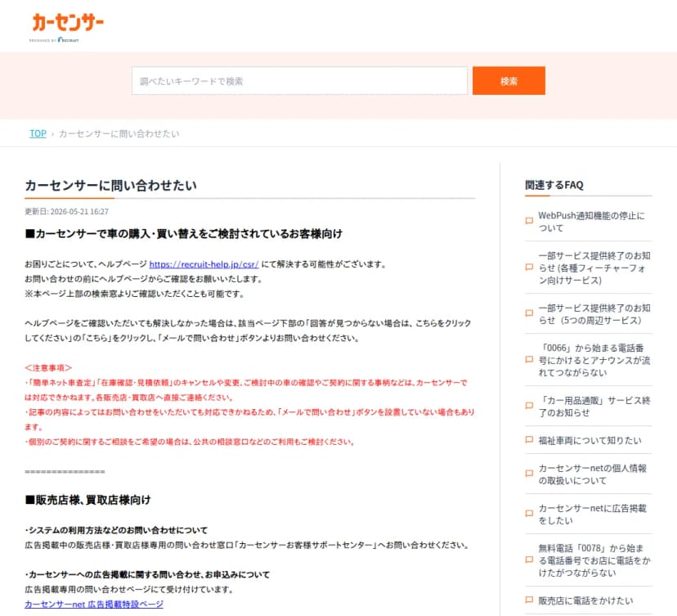The image size is (677, 616).
Task: Open FAQ about 「0066」 phone numbers
Action: 594,360
